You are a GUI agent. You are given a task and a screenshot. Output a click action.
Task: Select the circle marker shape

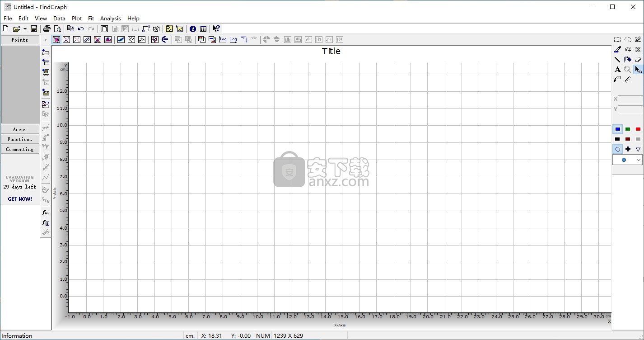tap(617, 149)
